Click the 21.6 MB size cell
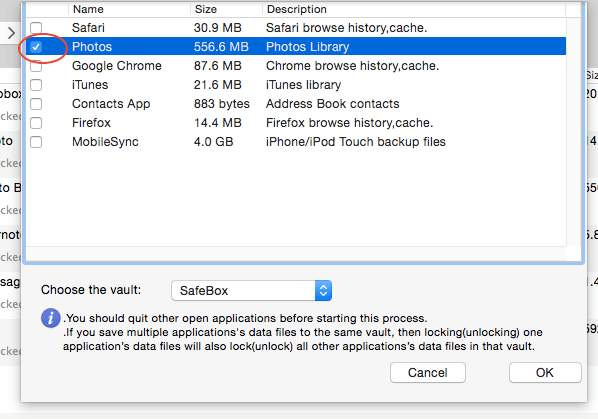 click(x=217, y=85)
